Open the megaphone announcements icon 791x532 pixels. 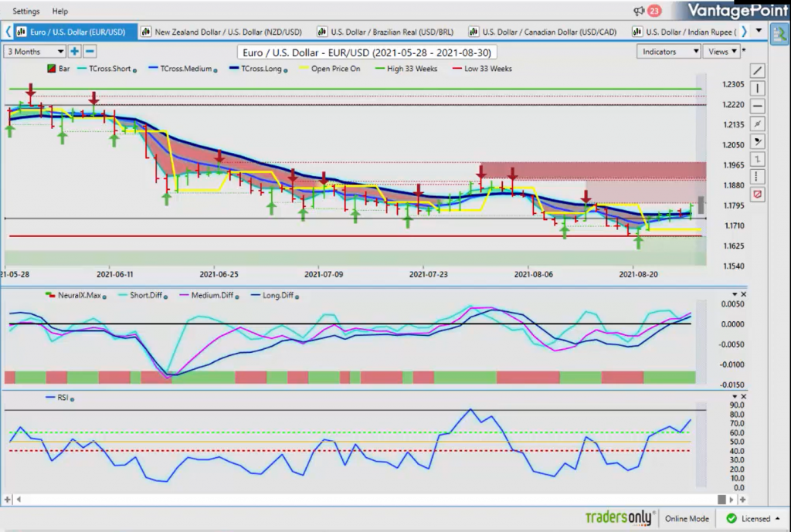pyautogui.click(x=639, y=11)
